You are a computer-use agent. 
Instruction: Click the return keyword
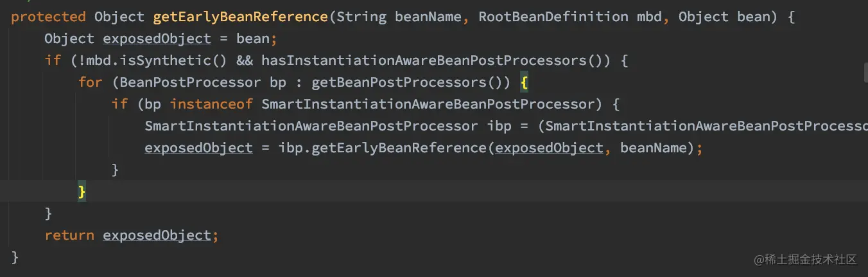tap(69, 235)
